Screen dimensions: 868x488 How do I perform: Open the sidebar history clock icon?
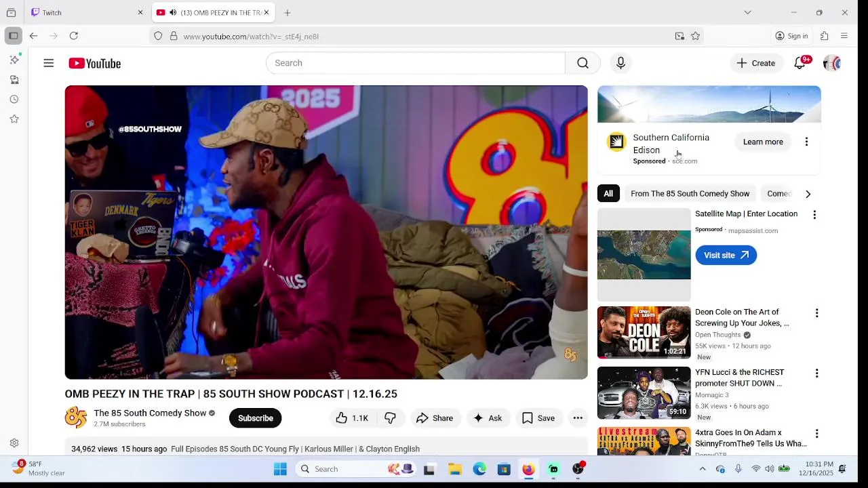[14, 99]
